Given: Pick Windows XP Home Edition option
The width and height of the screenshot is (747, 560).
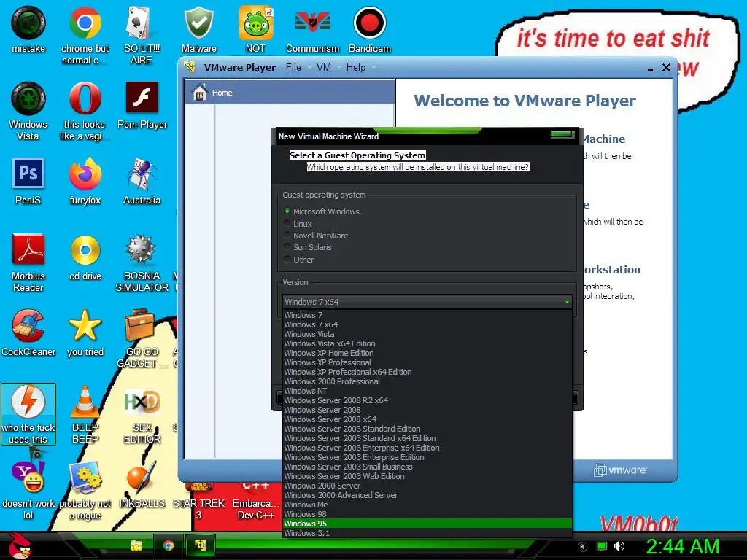Looking at the screenshot, I should (427, 353).
